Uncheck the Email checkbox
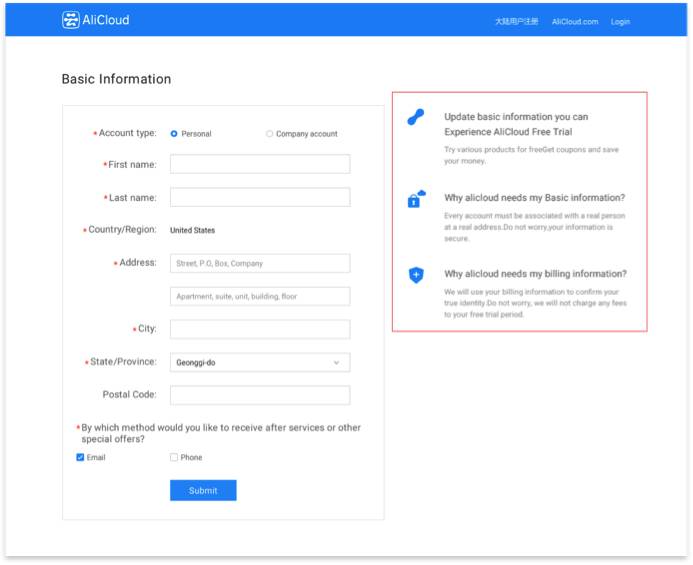The width and height of the screenshot is (693, 565). pyautogui.click(x=80, y=457)
